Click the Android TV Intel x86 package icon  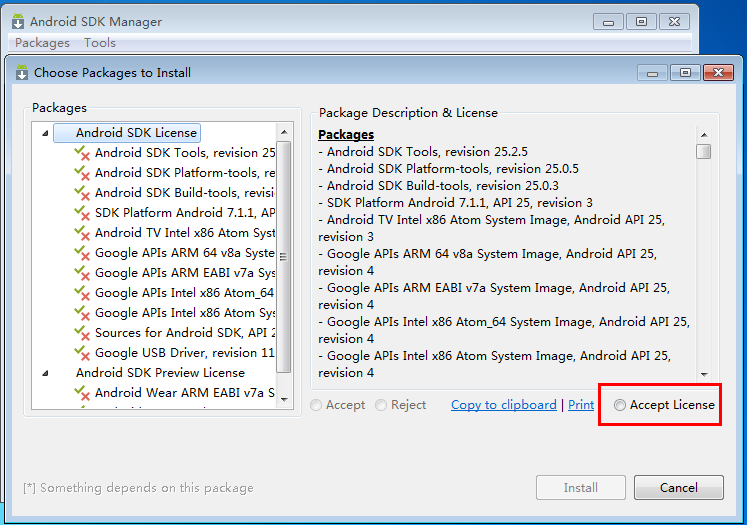[82, 233]
